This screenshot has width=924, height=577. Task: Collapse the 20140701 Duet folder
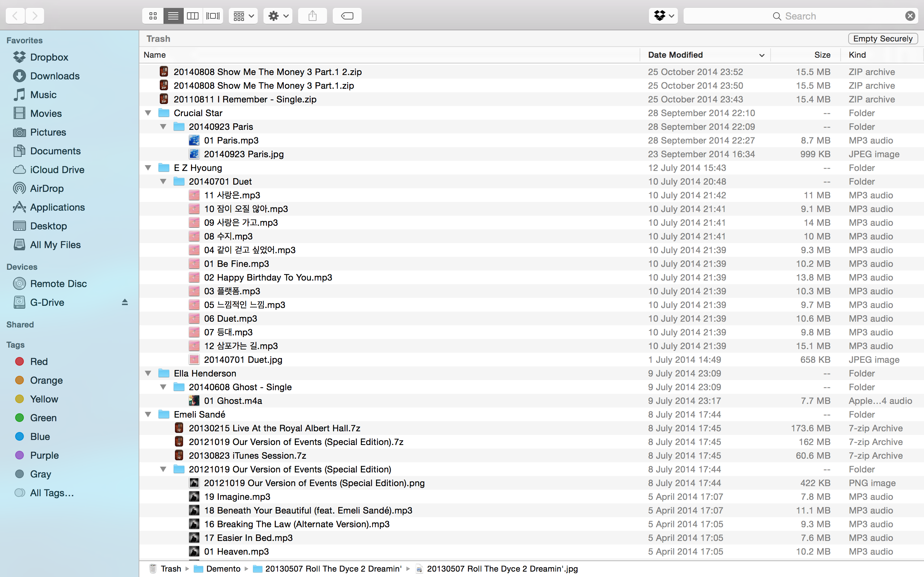tap(164, 182)
